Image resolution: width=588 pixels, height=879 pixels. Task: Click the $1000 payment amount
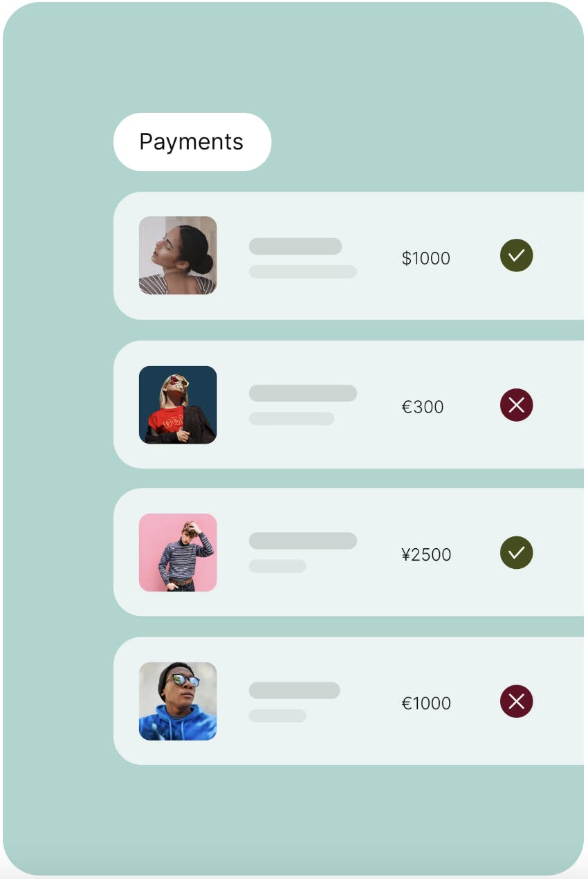[x=425, y=258]
